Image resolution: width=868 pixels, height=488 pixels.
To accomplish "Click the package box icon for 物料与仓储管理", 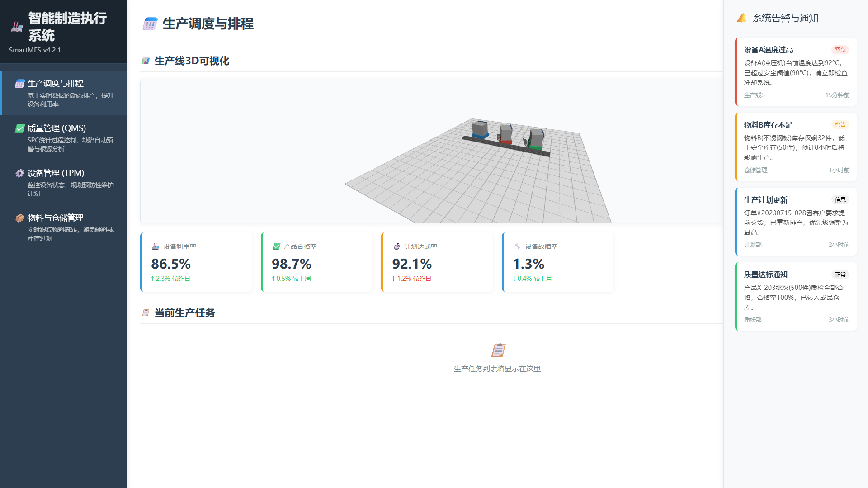I will 19,218.
